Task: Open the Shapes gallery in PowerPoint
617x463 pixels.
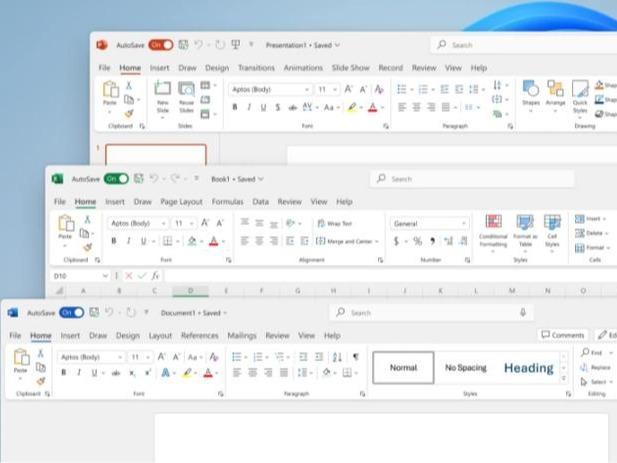Action: (531, 90)
